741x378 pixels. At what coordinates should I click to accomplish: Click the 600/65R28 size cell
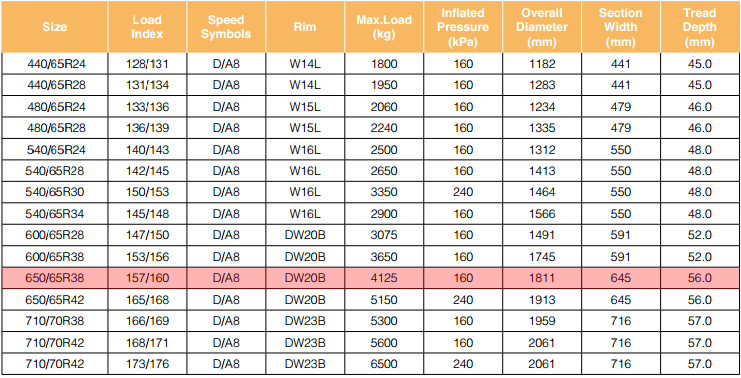(x=54, y=235)
